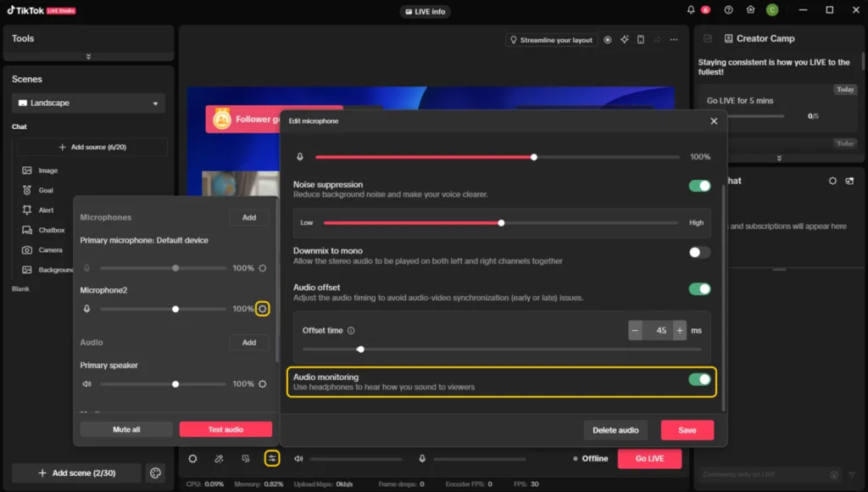Click the noise suppression level slider
Image resolution: width=868 pixels, height=492 pixels.
(x=501, y=223)
